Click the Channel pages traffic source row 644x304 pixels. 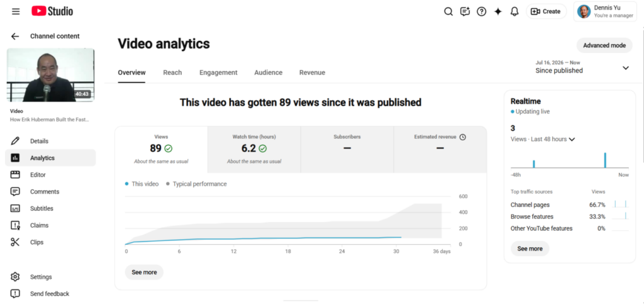(x=570, y=205)
